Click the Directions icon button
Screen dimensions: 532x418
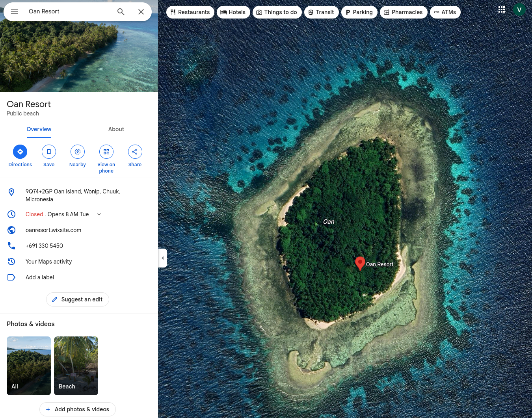coord(20,152)
